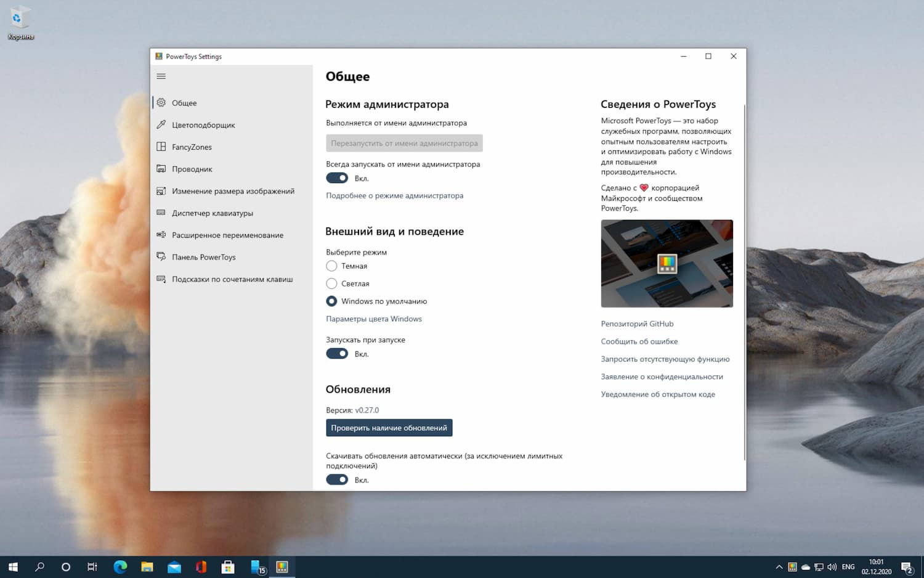The height and width of the screenshot is (578, 924).
Task: Open Изменение размера изображений settings
Action: click(x=232, y=191)
